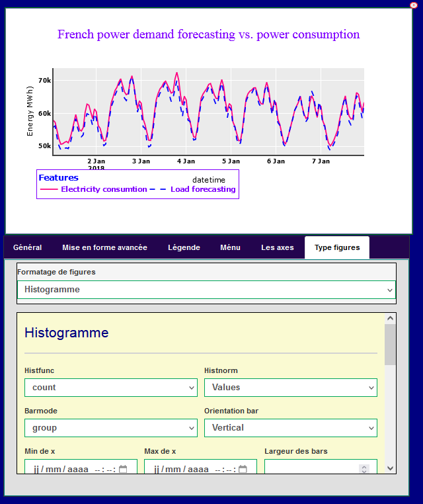Image resolution: width=423 pixels, height=504 pixels.
Task: Open calendar picker for Max de x
Action: pyautogui.click(x=243, y=470)
